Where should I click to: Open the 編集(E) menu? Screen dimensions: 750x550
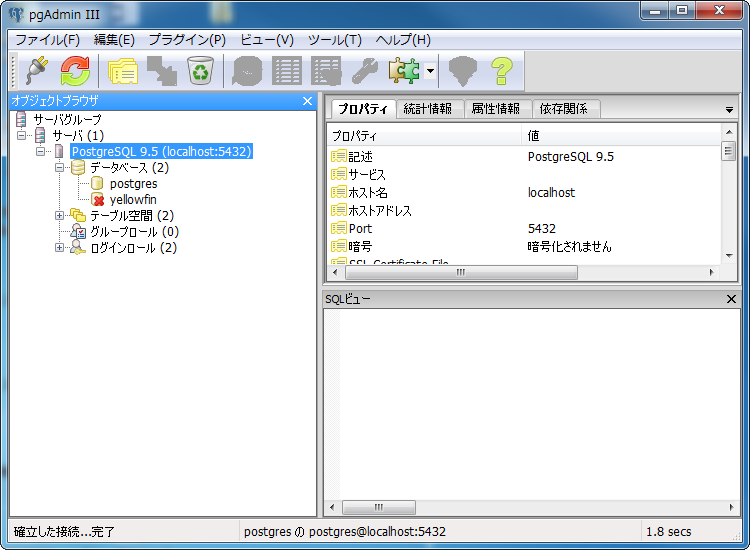(114, 40)
